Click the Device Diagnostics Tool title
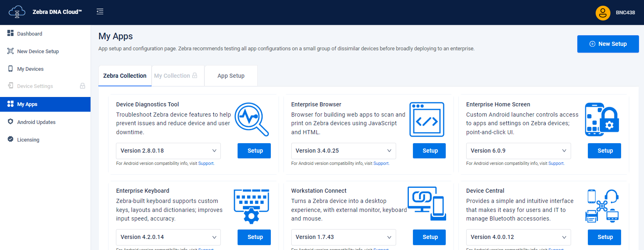The width and height of the screenshot is (644, 250). [x=147, y=104]
